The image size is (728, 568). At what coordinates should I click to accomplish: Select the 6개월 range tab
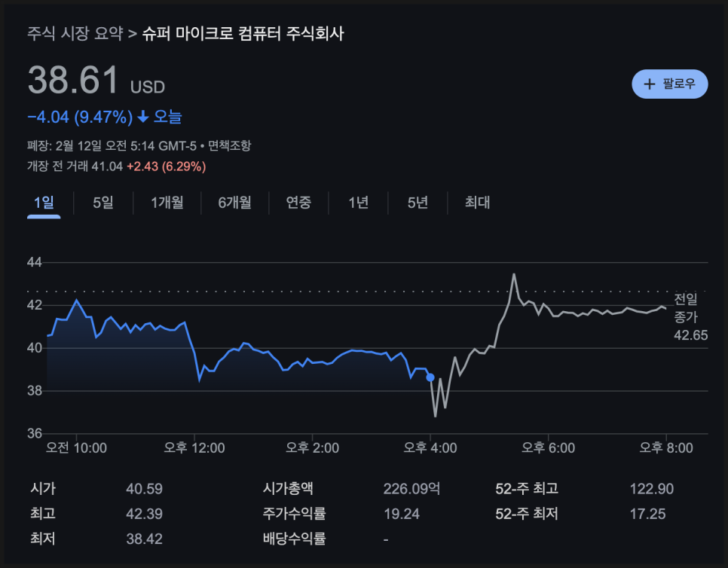(x=235, y=203)
